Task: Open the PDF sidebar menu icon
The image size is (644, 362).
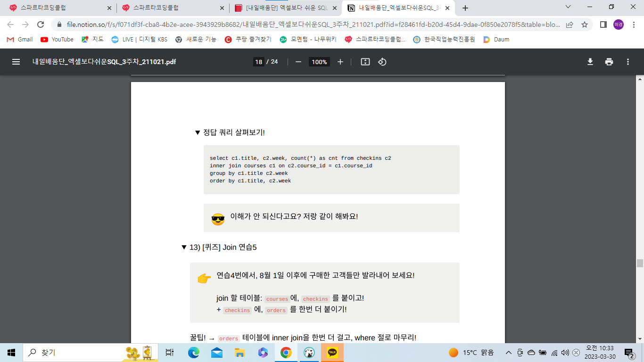Action: (x=16, y=62)
